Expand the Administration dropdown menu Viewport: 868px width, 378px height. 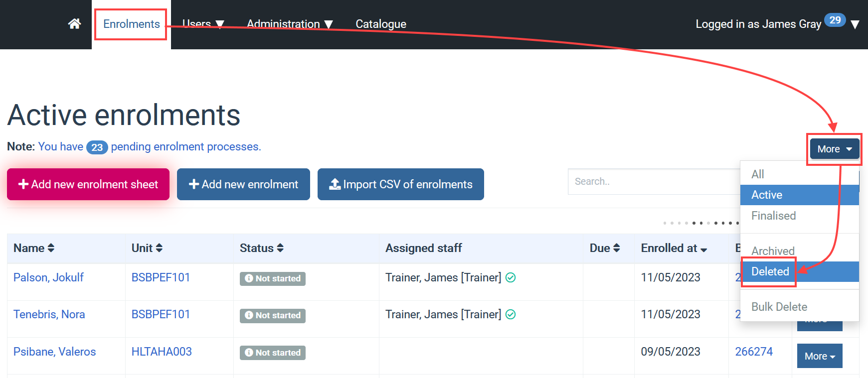(289, 24)
